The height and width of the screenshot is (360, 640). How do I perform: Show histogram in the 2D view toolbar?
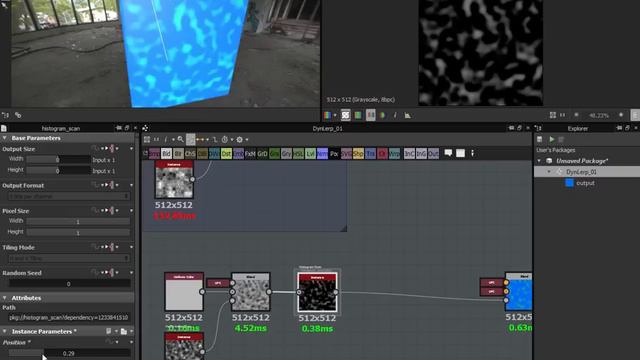(x=407, y=116)
